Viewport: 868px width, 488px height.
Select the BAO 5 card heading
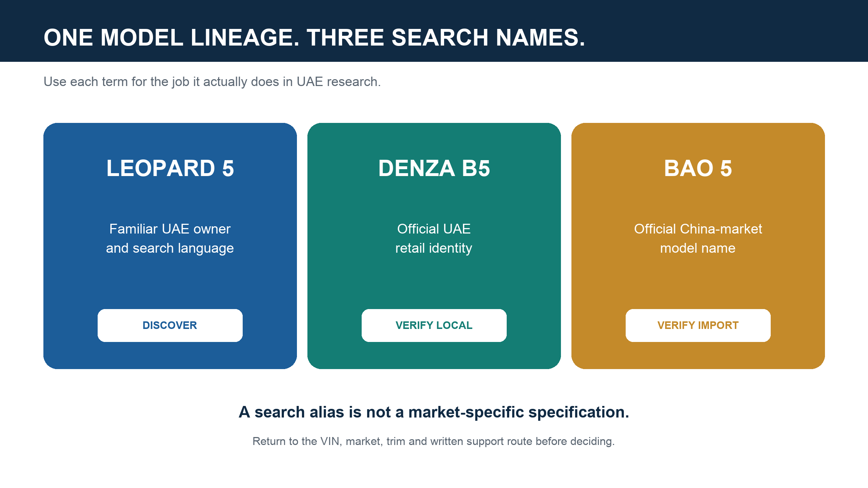pos(698,168)
